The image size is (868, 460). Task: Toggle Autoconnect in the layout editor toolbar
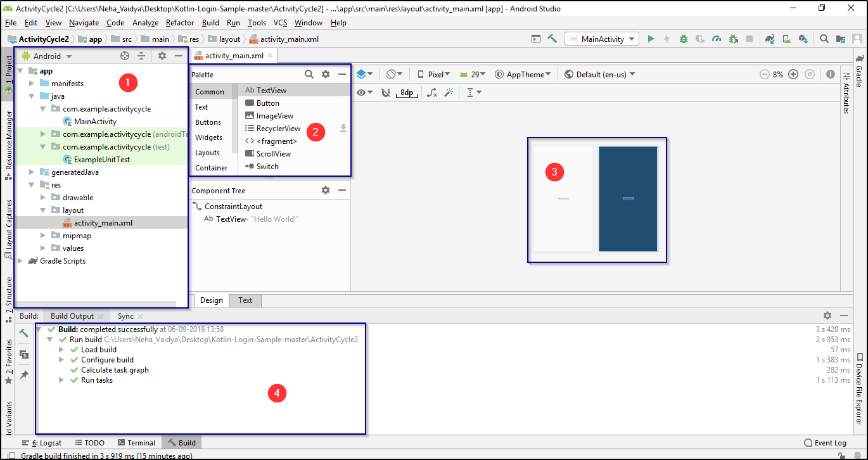(386, 93)
